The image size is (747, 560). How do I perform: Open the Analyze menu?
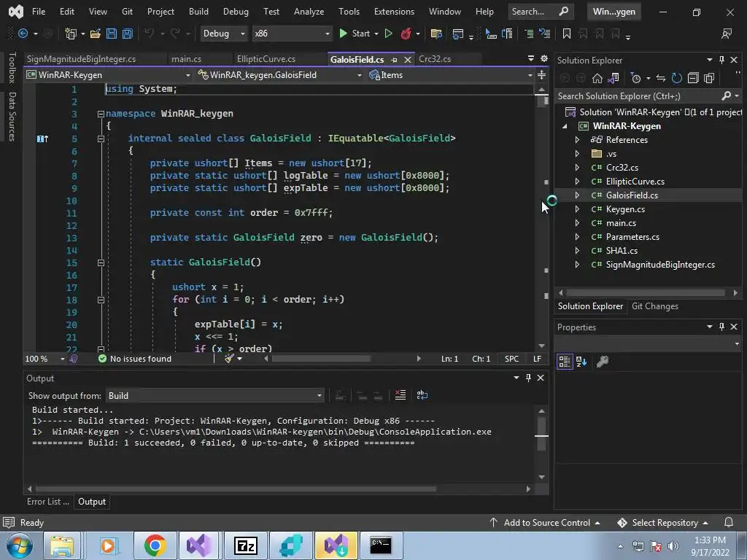coord(309,12)
